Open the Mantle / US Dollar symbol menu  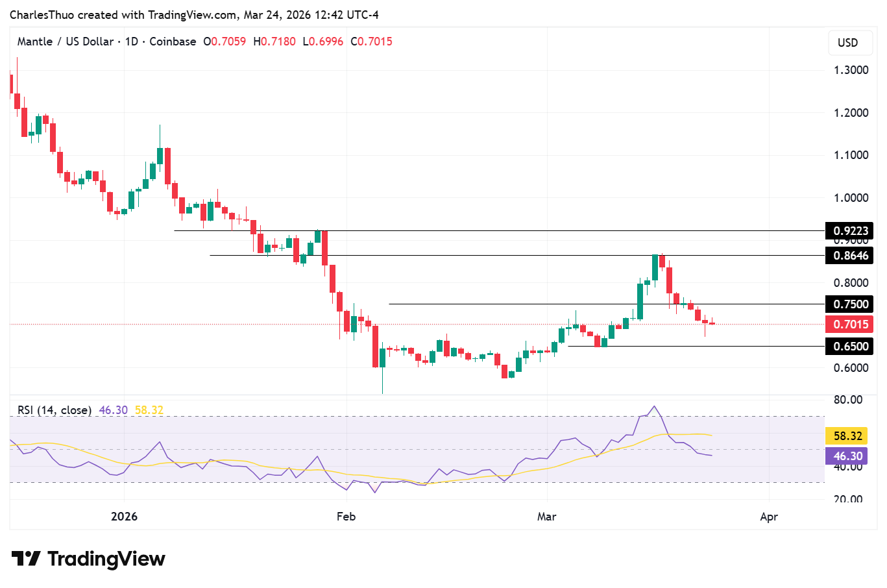click(67, 42)
